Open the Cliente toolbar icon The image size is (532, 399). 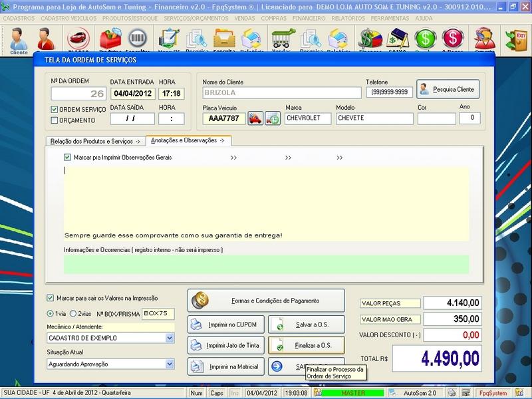(x=19, y=41)
